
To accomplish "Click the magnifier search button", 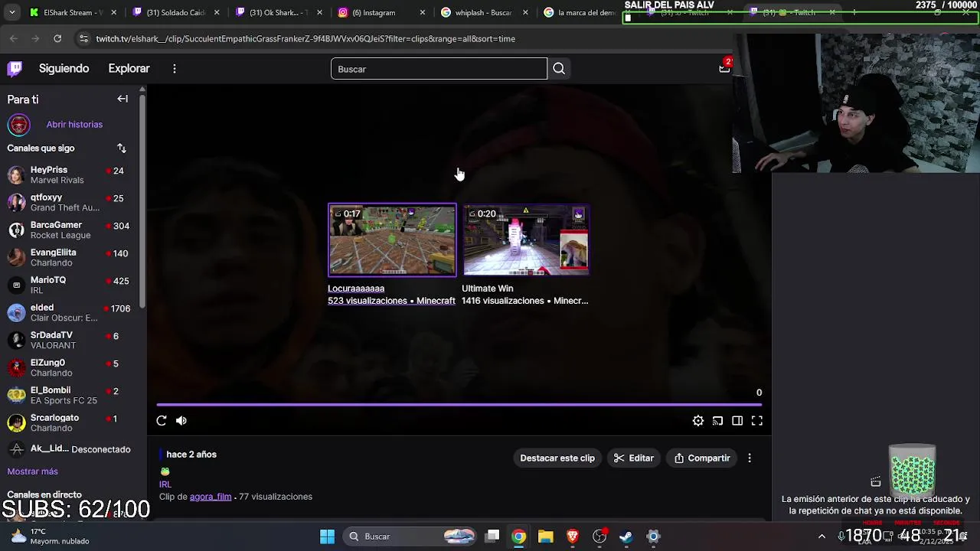I will click(559, 69).
